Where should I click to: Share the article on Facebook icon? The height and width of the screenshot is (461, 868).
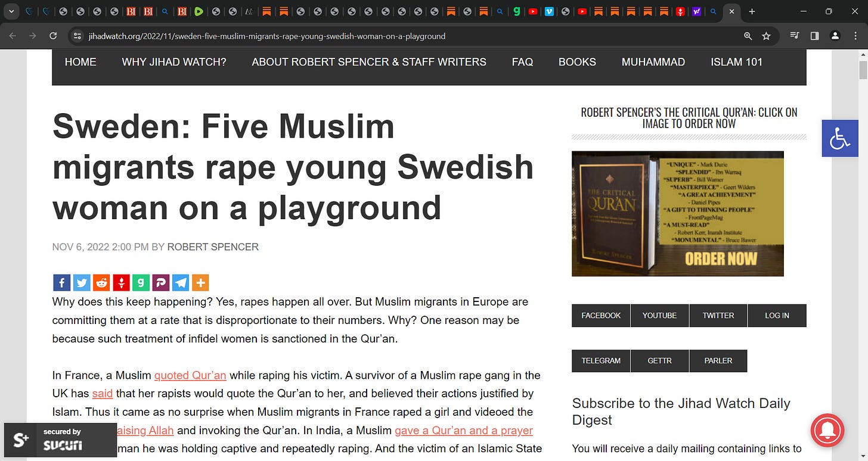pos(62,282)
